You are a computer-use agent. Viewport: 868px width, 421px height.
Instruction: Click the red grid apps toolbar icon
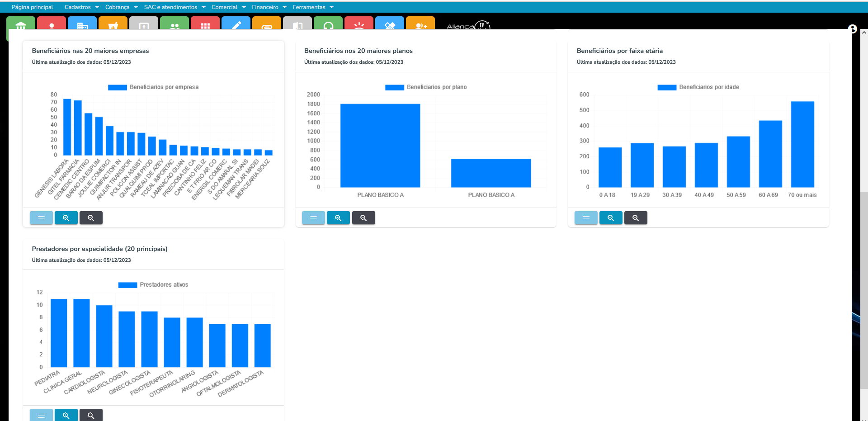tap(205, 25)
